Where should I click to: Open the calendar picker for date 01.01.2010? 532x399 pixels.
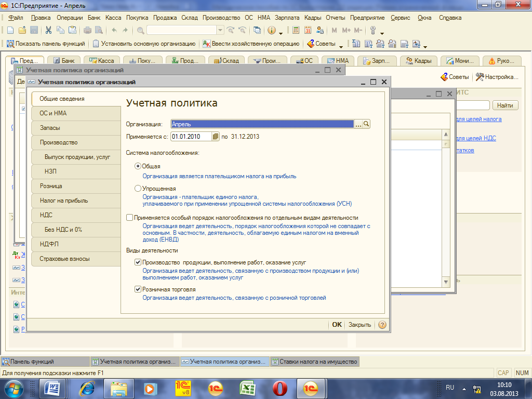[216, 137]
